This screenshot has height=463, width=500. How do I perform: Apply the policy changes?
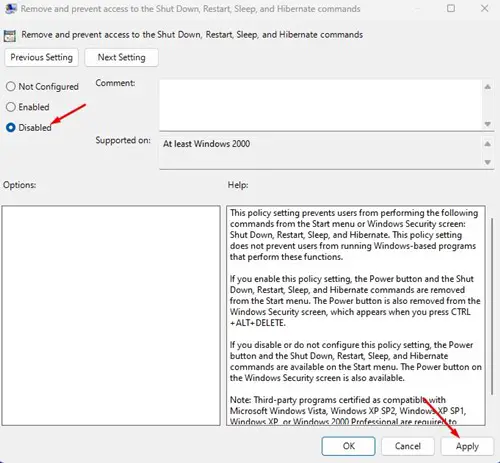(x=467, y=446)
